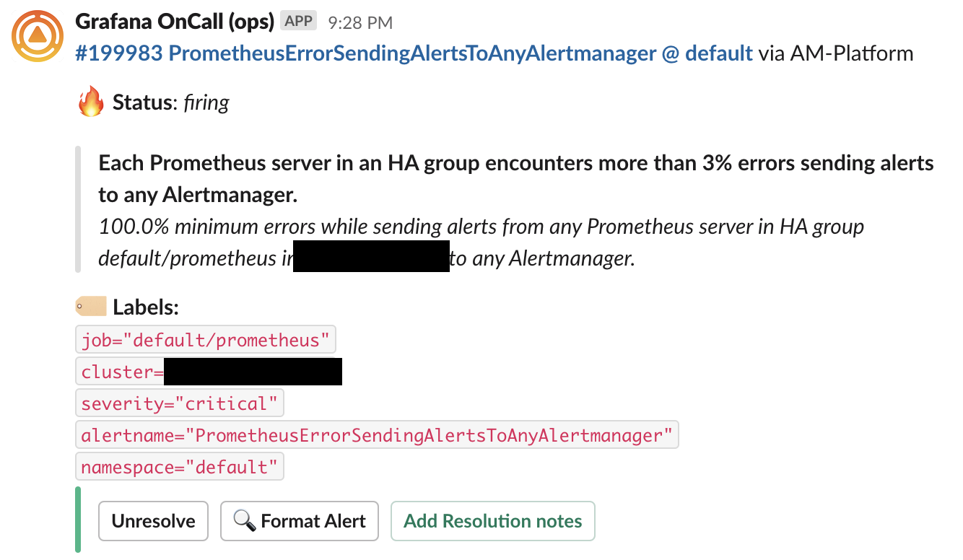Click the Format Alert button
Screen dimensions: 963x560
[x=299, y=521]
